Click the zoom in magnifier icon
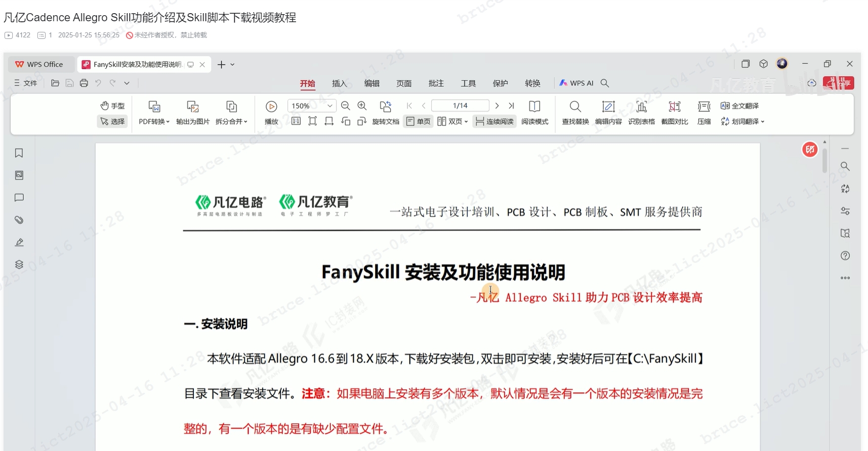The height and width of the screenshot is (451, 868). pos(362,106)
